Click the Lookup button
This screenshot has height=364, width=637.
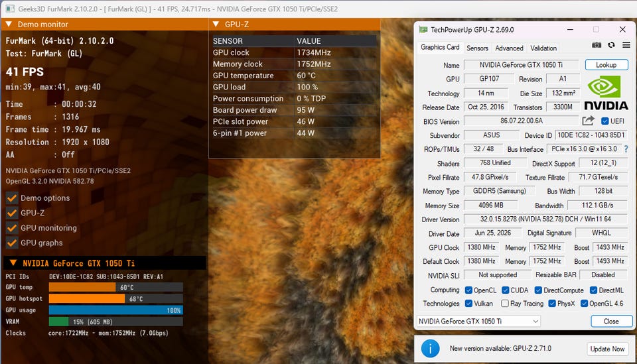[x=606, y=65]
